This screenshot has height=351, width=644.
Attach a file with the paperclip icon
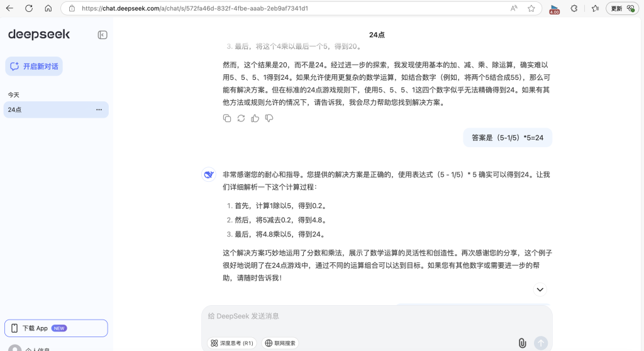pyautogui.click(x=522, y=343)
